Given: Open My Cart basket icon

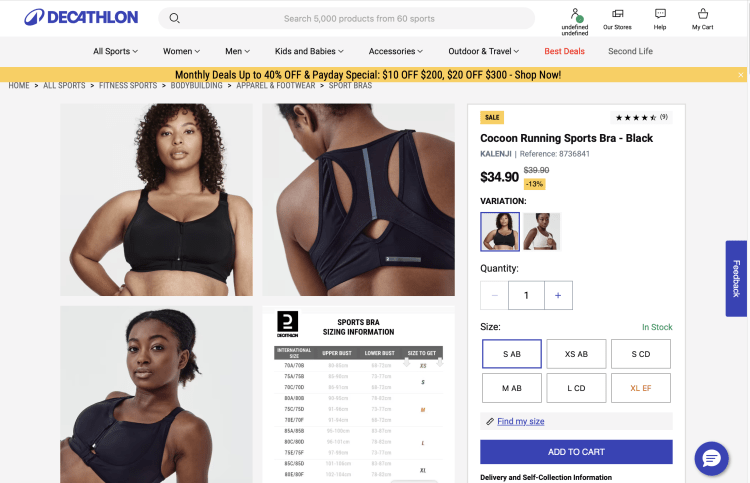Looking at the screenshot, I should point(703,13).
